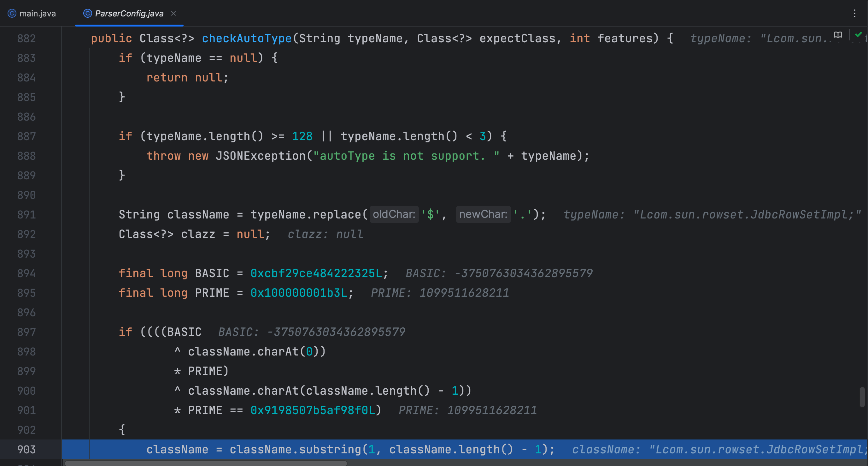
Task: Click gutter line number 888
Action: point(26,156)
